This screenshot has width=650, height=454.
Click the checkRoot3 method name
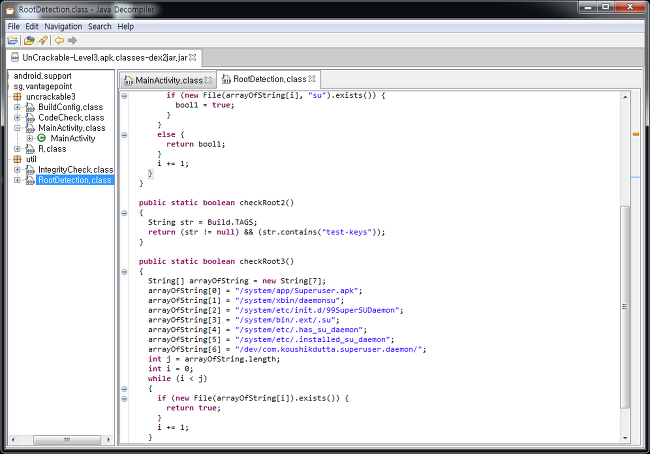[262, 261]
